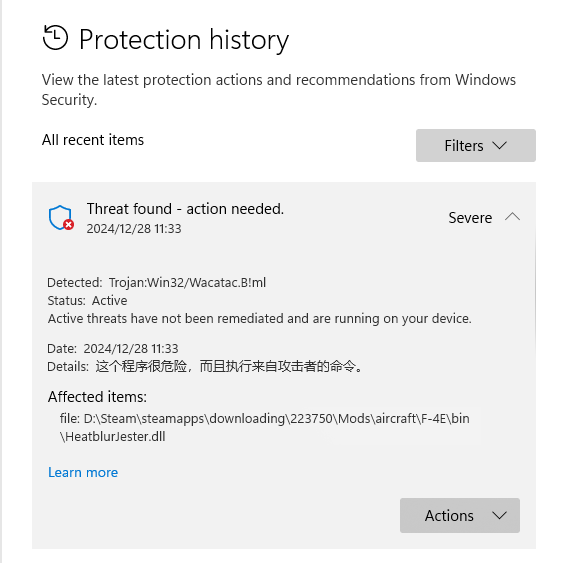Click the down chevron on the Actions button
The height and width of the screenshot is (563, 563).
499,516
